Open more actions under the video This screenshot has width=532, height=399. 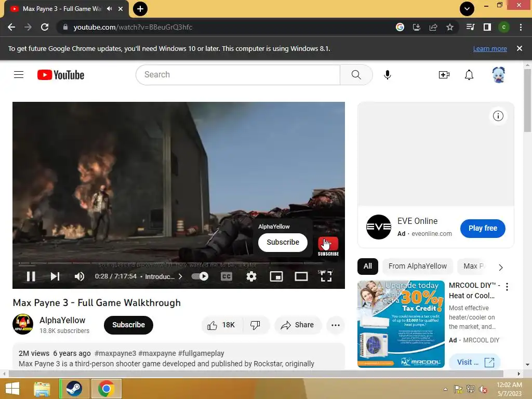[336, 325]
